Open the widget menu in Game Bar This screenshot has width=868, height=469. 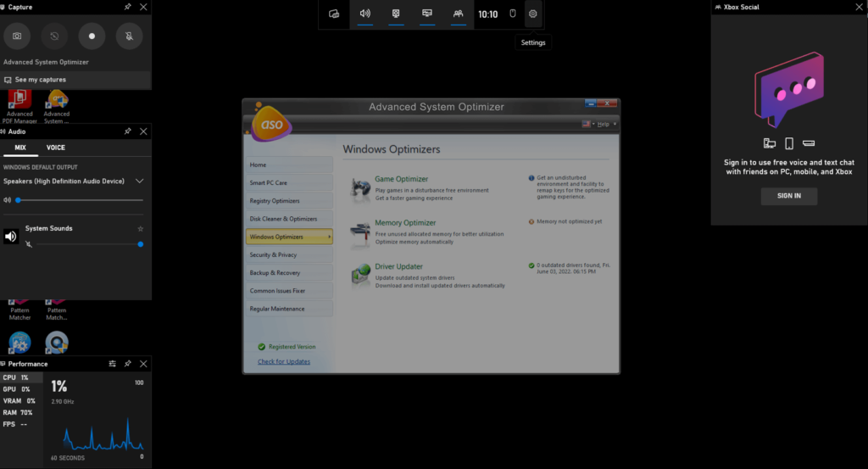tap(334, 14)
